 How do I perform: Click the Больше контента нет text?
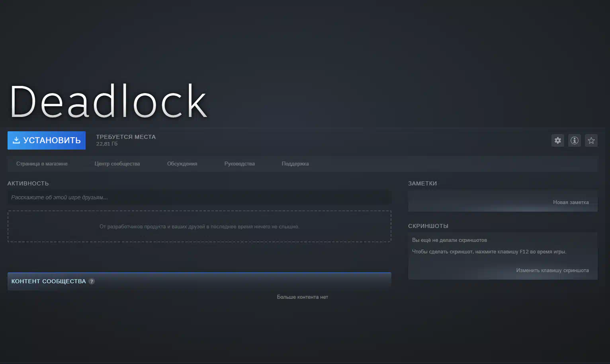303,297
